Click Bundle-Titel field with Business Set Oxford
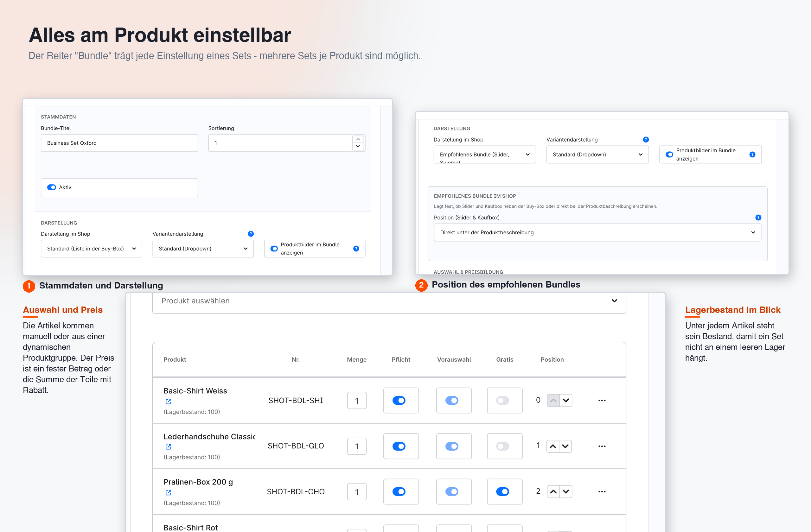The width and height of the screenshot is (811, 532). click(x=119, y=143)
